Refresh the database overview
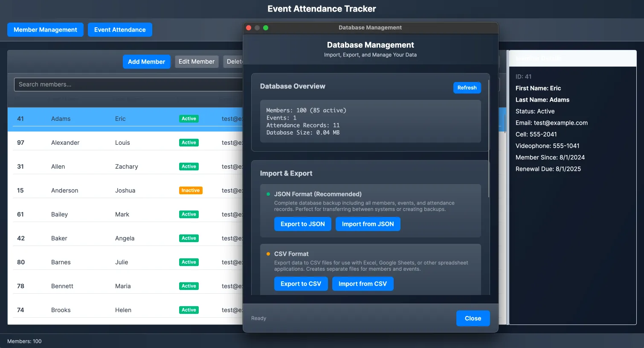Viewport: 644px width, 348px height. (x=467, y=88)
